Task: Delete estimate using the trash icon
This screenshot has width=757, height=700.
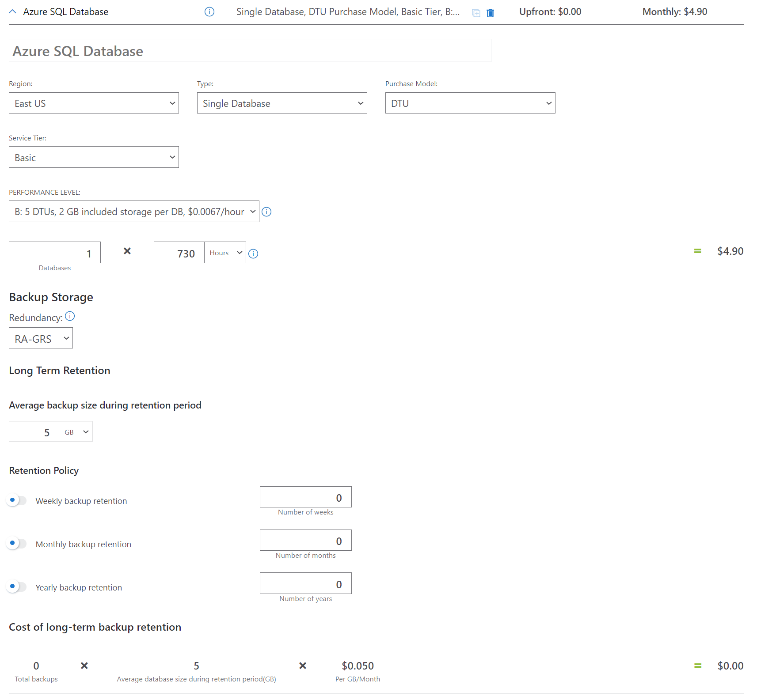Action: pos(490,13)
